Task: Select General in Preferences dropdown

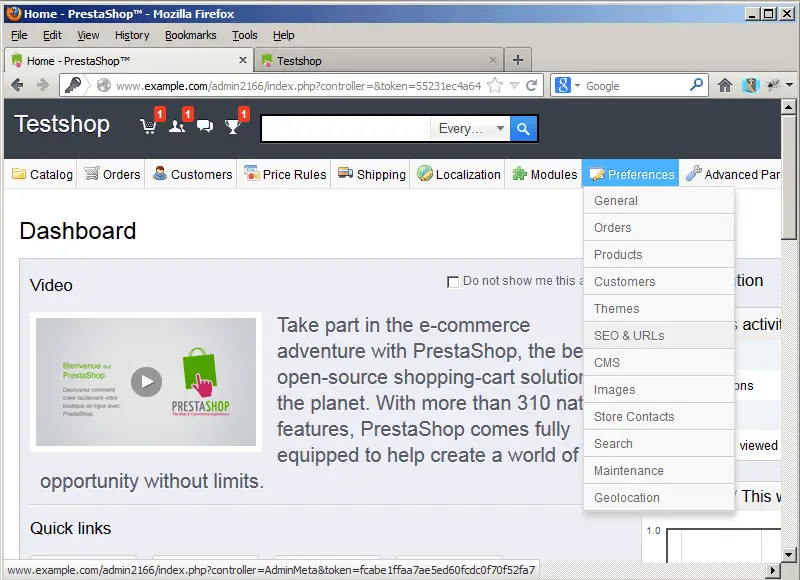Action: pos(659,200)
